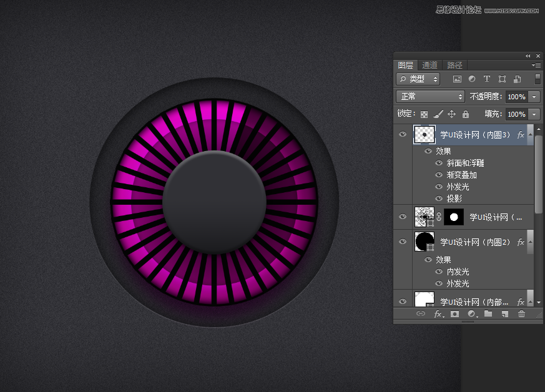This screenshot has height=392, width=545.
Task: Click layers list scroll down arrow
Action: point(539,302)
